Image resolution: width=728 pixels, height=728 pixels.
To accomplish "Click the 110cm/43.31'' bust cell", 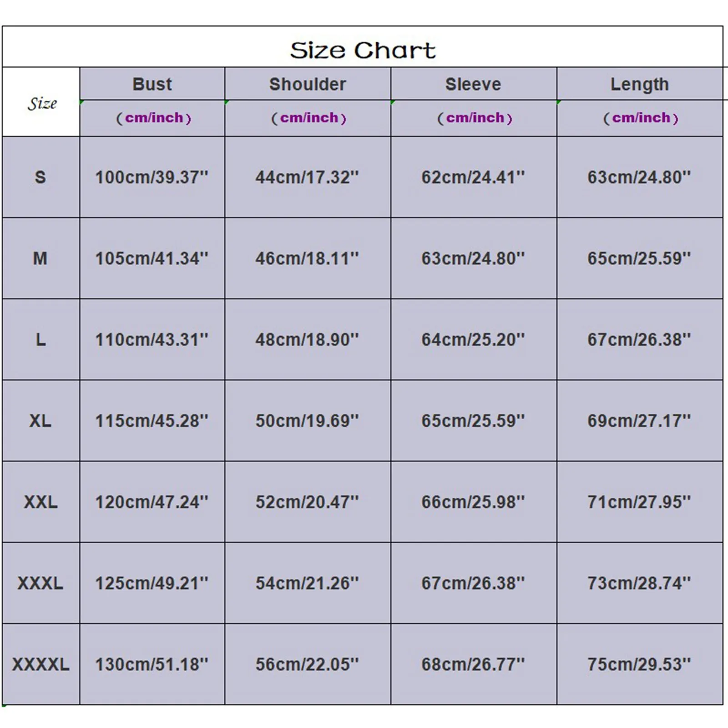I will pos(152,339).
